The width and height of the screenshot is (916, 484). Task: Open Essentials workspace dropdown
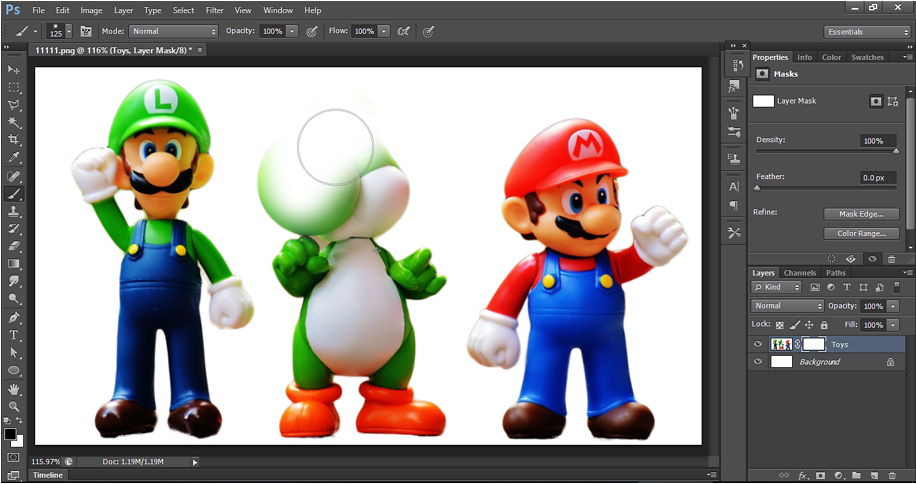pos(867,32)
